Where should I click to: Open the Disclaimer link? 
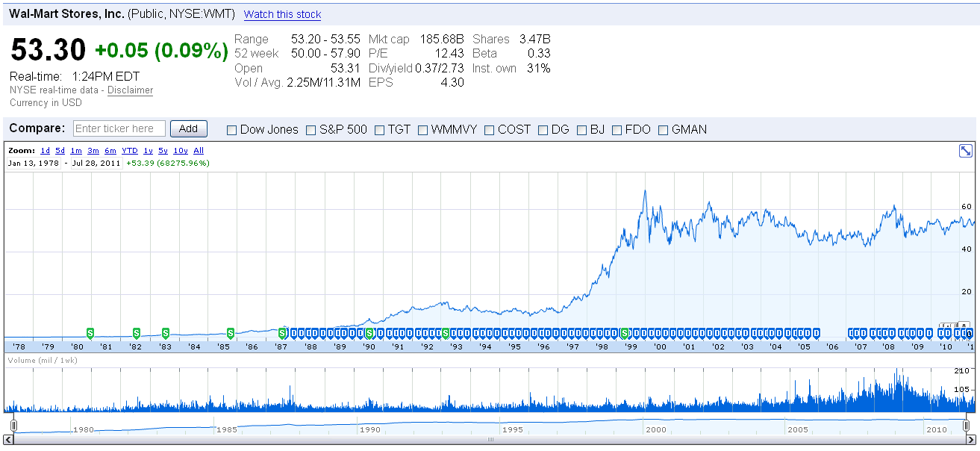tap(130, 90)
